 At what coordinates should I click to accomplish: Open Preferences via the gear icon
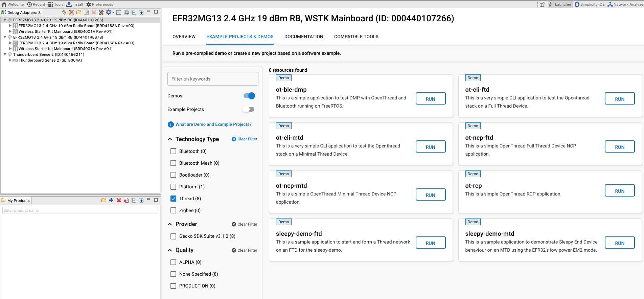(89, 4)
